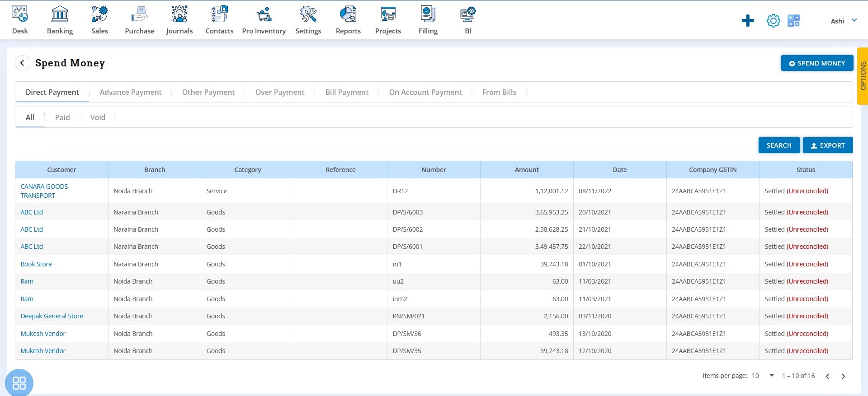Select the Paid status filter tab

[62, 117]
